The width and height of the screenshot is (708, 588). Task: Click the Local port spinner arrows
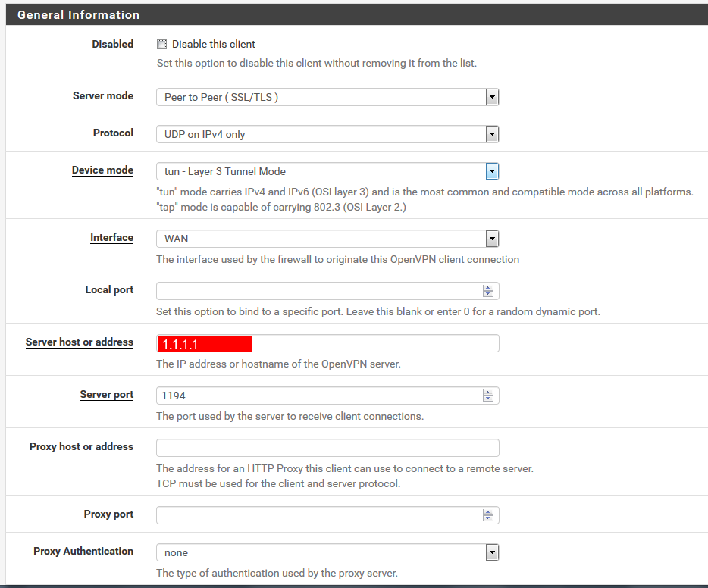(x=488, y=291)
